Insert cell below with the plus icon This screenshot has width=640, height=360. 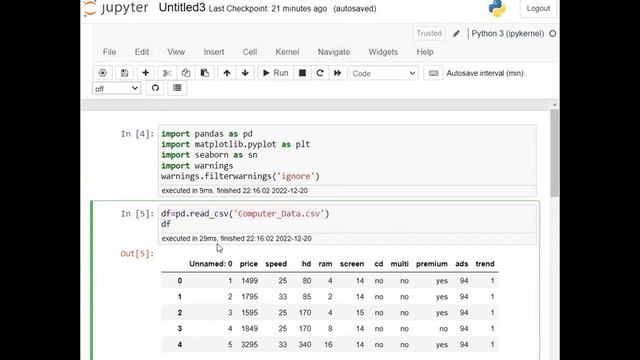tap(145, 73)
